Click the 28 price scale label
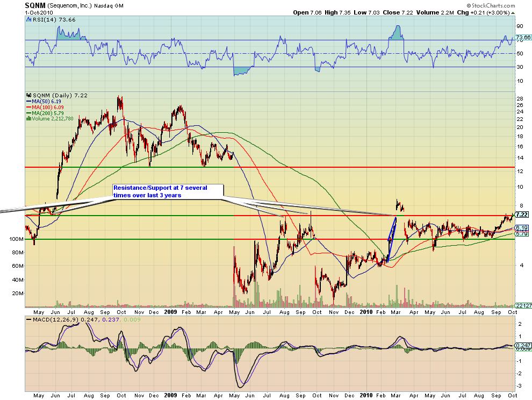 (520, 99)
